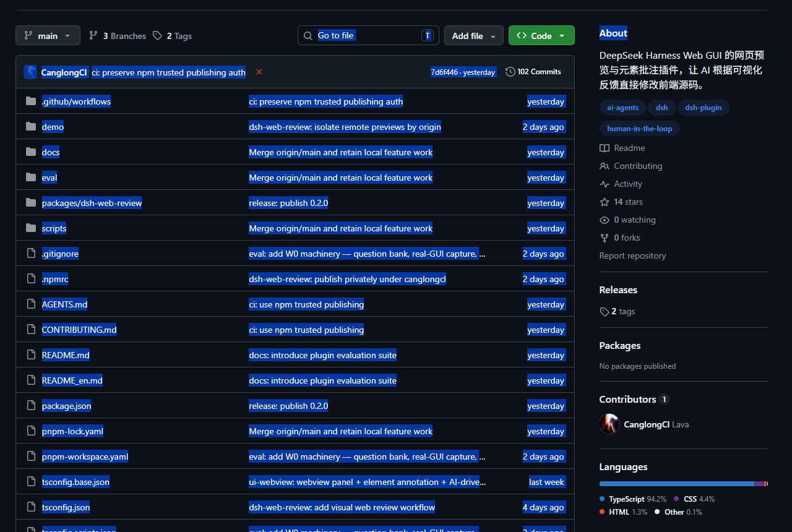Viewport: 792px width, 532px height.
Task: Open the tsconfig.base.json file
Action: [x=75, y=482]
